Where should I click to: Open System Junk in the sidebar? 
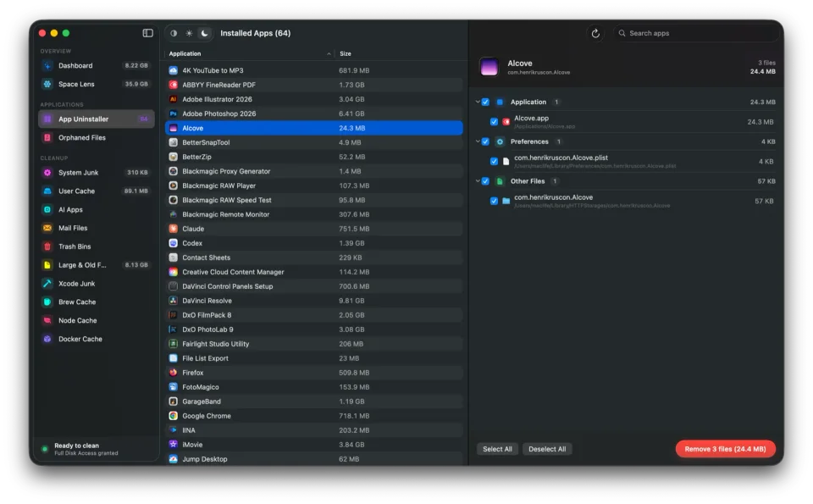[x=97, y=173]
